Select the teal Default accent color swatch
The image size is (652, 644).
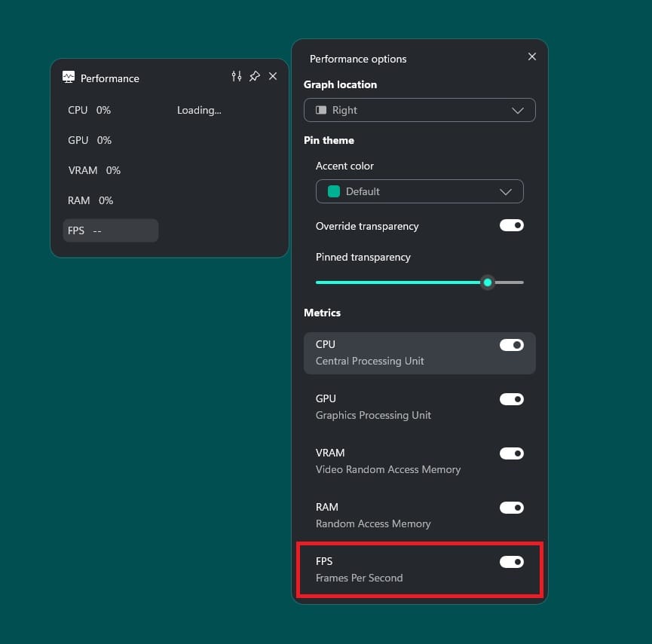pyautogui.click(x=332, y=191)
